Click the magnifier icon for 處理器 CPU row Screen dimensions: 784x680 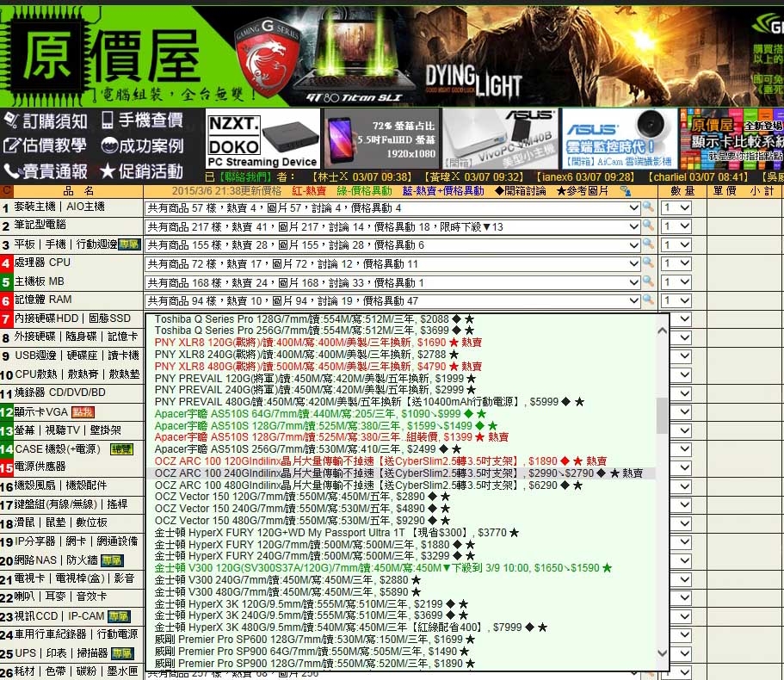tap(649, 262)
